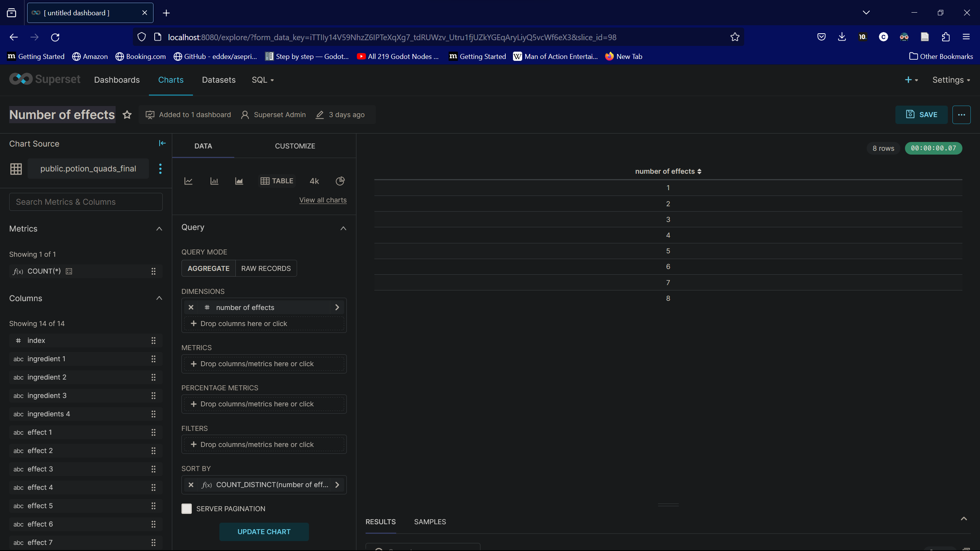980x551 pixels.
Task: Select the area chart visualization icon
Action: tap(239, 181)
